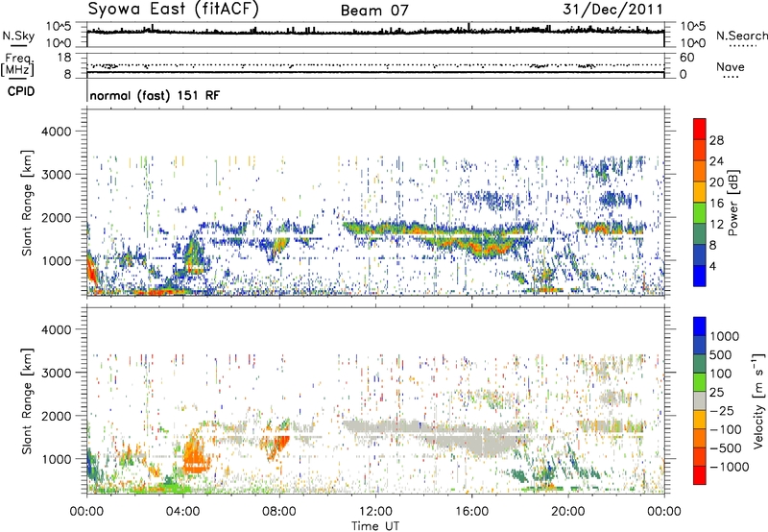Click velocity panel 'Slant Range [km]' label

[27, 400]
